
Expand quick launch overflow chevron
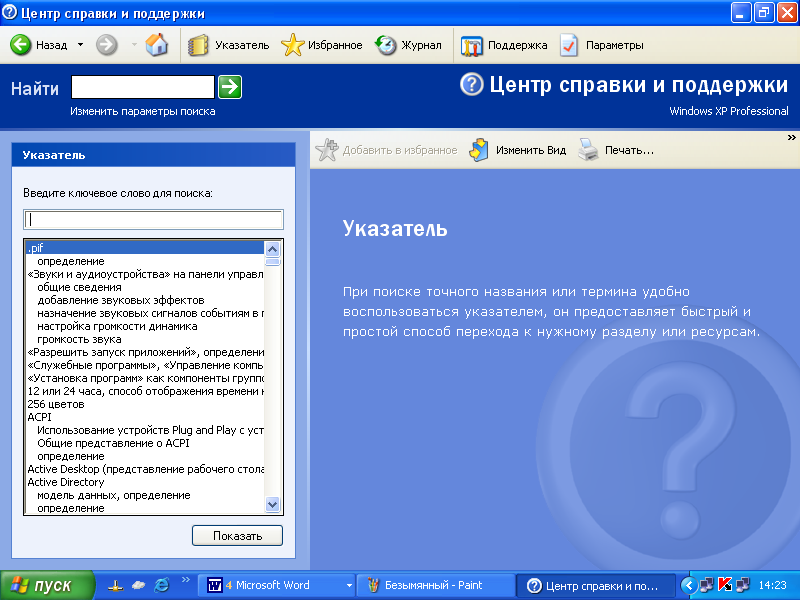pos(186,580)
